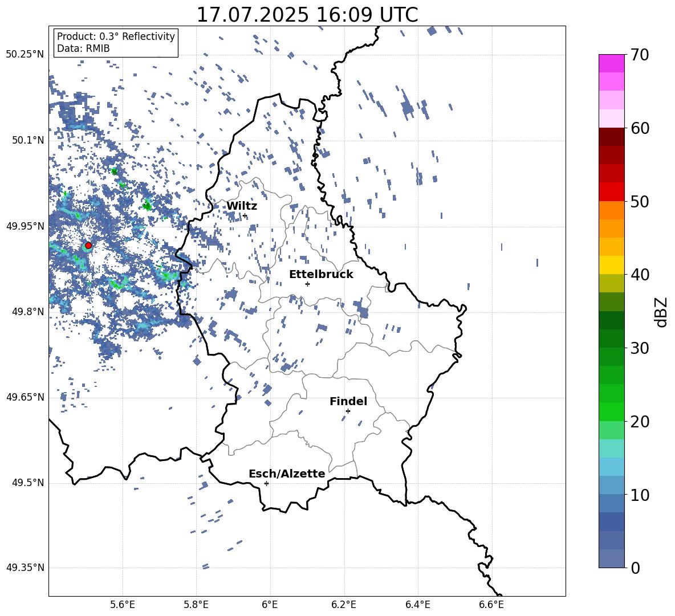Click the Wiltz city label

242,206
